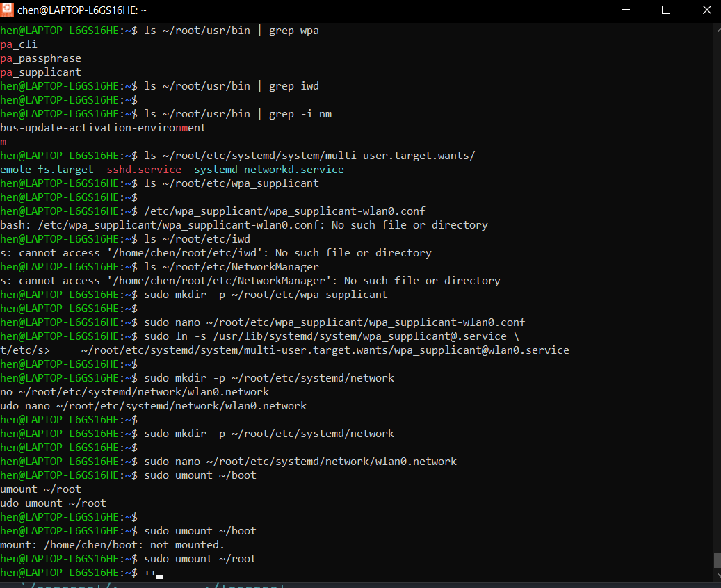Screen dimensions: 721x588
Task: Click the cyan "emote-fs.target" entry
Action: click(x=47, y=170)
